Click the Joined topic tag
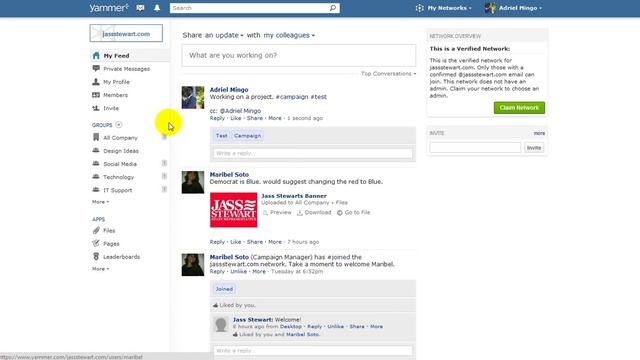Image resolution: width=640 pixels, height=360 pixels. click(224, 289)
